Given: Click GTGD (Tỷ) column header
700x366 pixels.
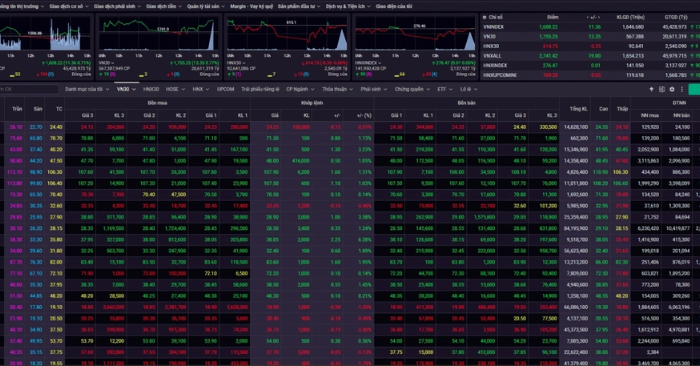Looking at the screenshot, I should click(676, 17).
